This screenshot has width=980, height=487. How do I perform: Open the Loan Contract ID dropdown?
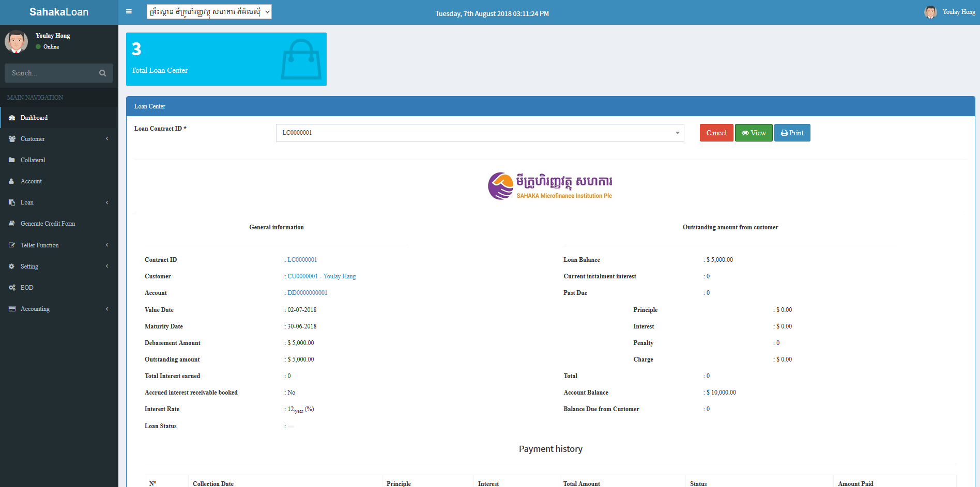click(480, 133)
